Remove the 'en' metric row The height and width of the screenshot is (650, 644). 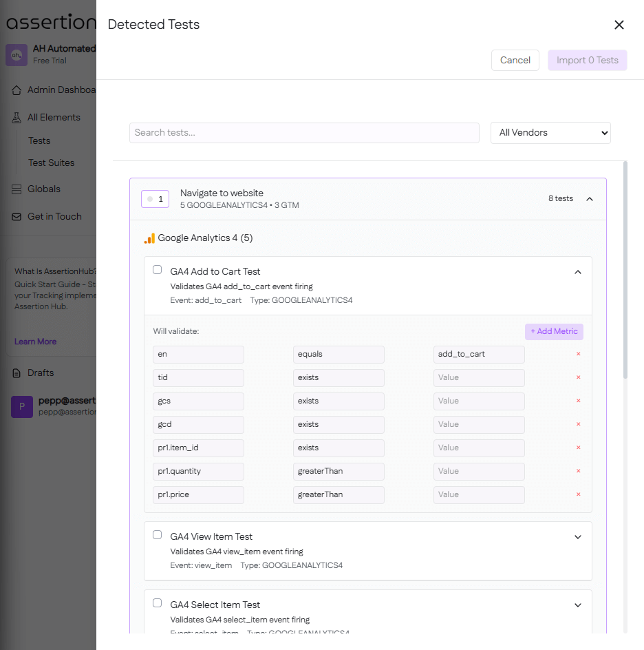(x=578, y=354)
